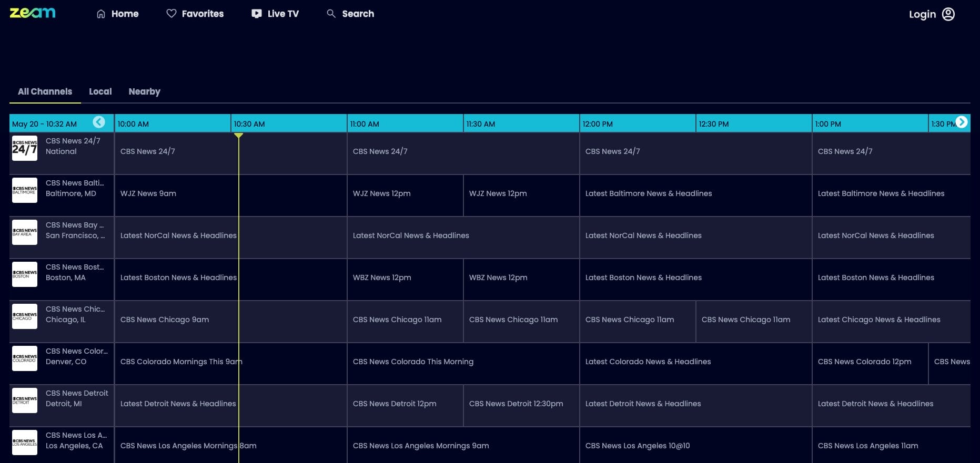Select CBS News Detroit 12:30pm program

pos(521,406)
